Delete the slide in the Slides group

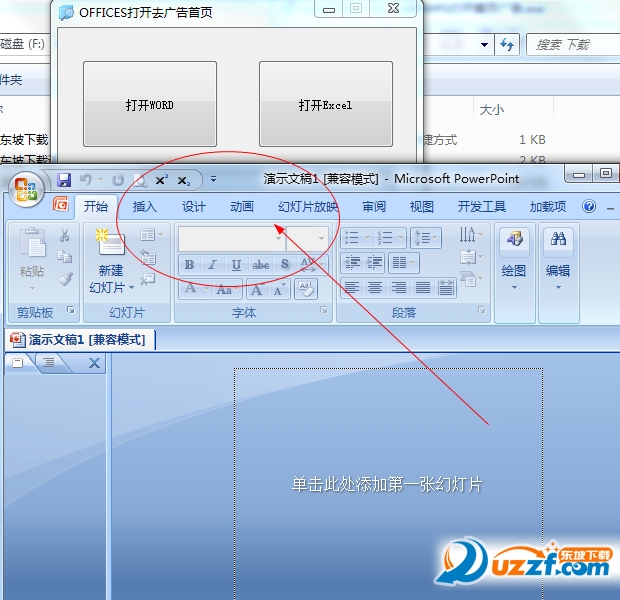pyautogui.click(x=148, y=279)
